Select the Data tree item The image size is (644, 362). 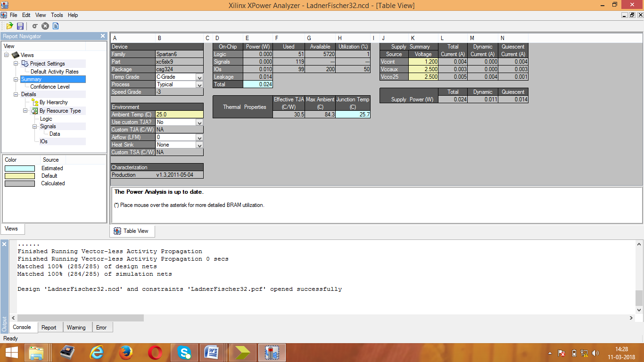pos(55,134)
